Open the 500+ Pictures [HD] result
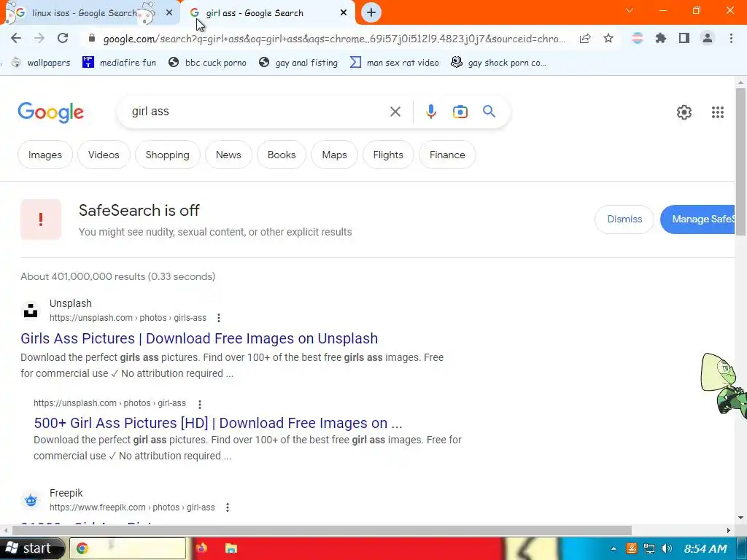 coord(217,423)
